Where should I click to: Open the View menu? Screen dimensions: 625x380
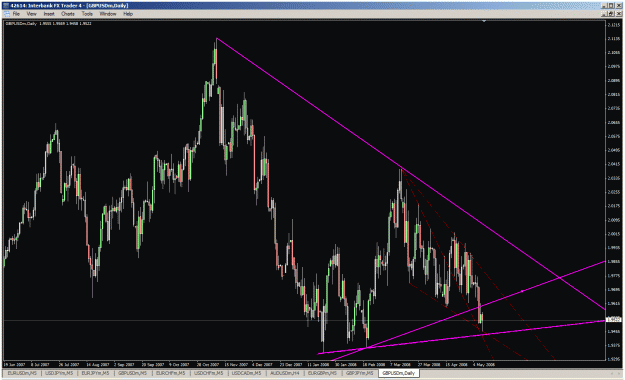[31, 14]
